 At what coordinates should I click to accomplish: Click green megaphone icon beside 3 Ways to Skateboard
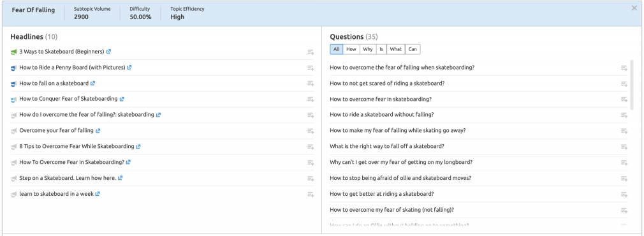(14, 52)
